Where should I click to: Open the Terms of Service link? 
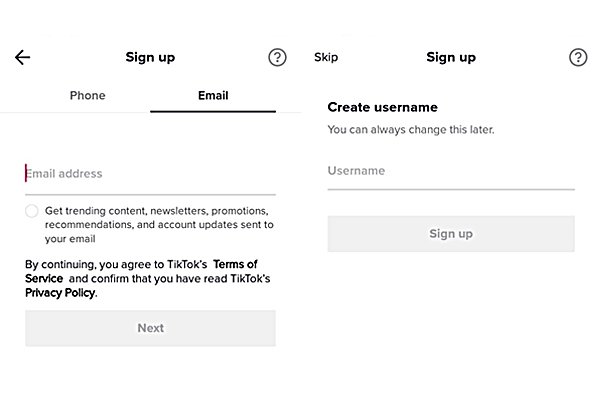point(235,264)
